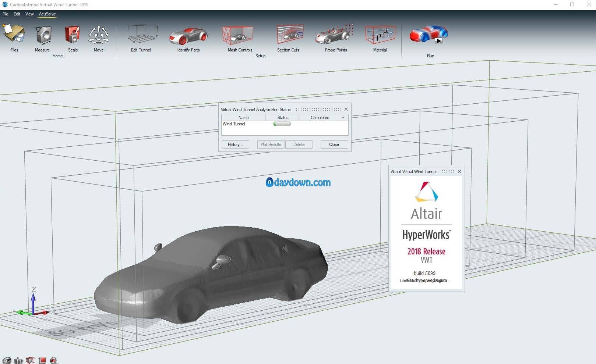Click the History... button
This screenshot has width=596, height=364.
[235, 144]
